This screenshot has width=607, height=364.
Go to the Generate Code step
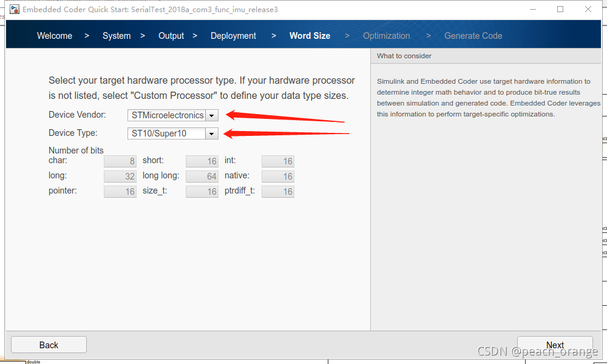473,36
